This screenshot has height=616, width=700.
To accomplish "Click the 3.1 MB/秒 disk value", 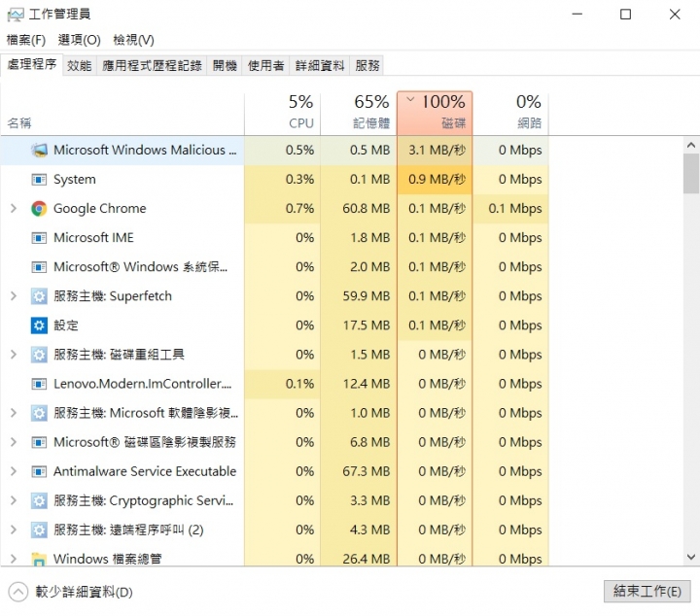I will (x=437, y=151).
